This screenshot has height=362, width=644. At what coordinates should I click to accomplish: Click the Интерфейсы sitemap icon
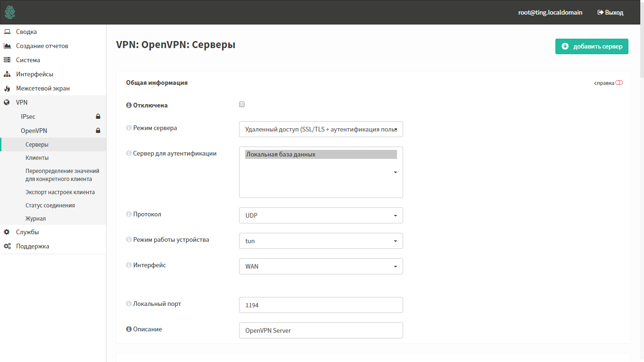tap(7, 74)
